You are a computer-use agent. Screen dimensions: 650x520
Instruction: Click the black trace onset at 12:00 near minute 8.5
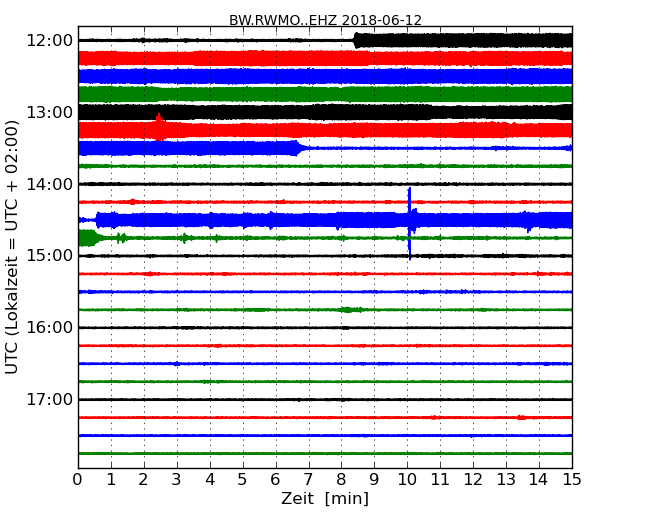(357, 41)
